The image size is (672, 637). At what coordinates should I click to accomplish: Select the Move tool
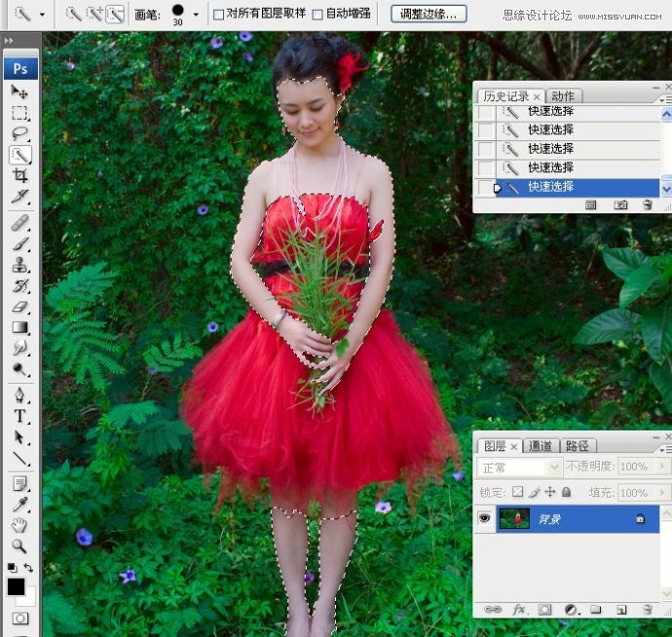(x=19, y=92)
